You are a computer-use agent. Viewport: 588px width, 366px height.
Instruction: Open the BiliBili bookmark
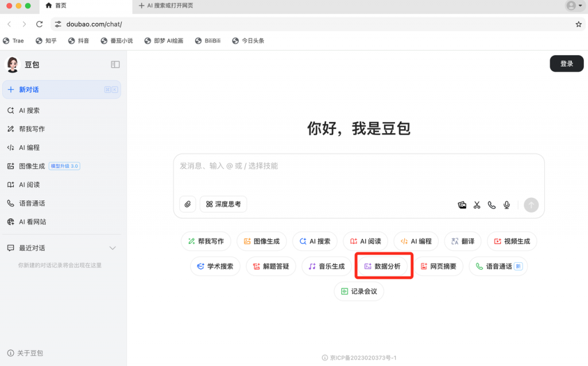(208, 41)
